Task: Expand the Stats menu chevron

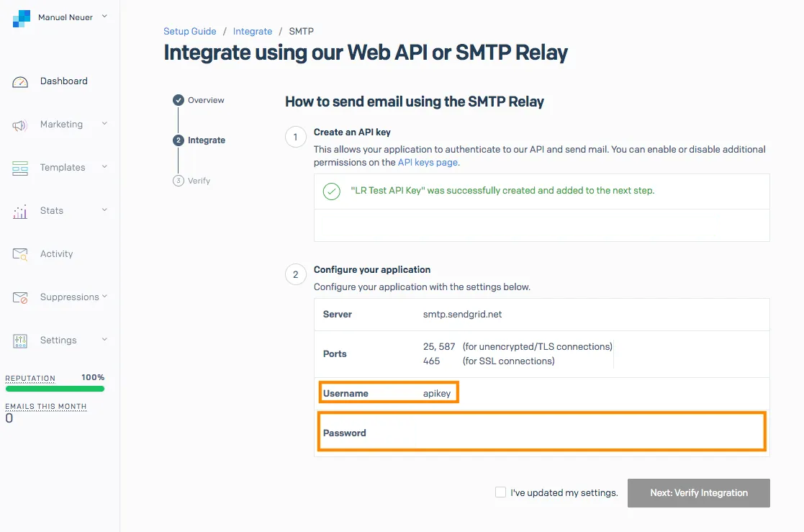Action: pos(104,209)
